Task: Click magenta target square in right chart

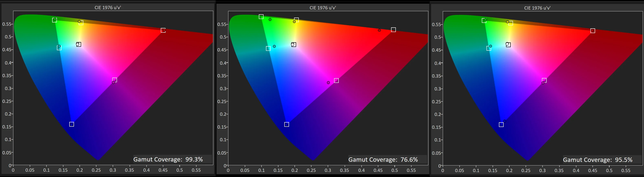Action: pos(544,80)
